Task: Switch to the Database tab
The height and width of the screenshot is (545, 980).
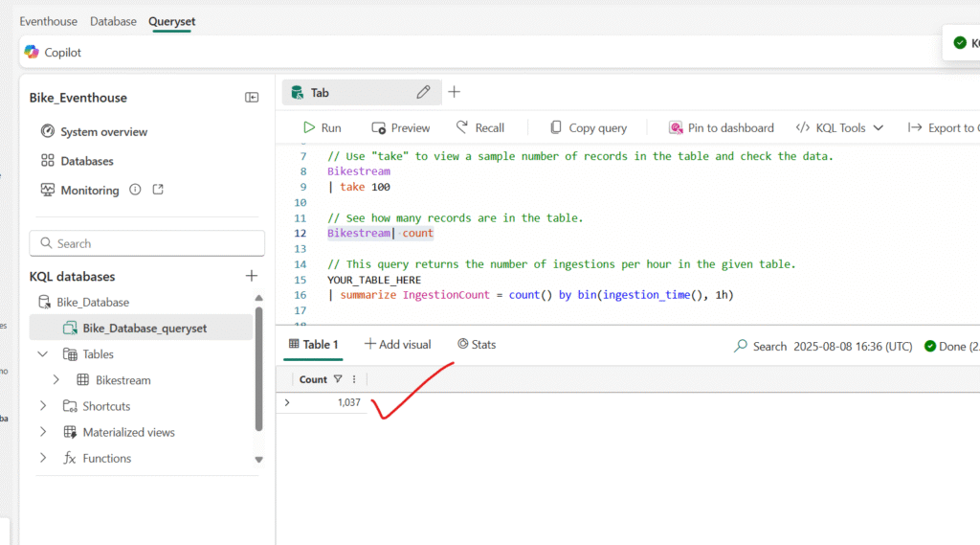Action: (x=113, y=21)
